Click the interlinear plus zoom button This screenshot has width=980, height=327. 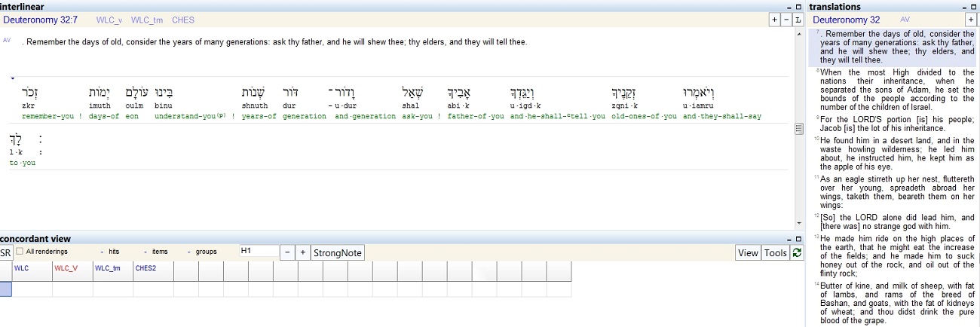pyautogui.click(x=774, y=20)
